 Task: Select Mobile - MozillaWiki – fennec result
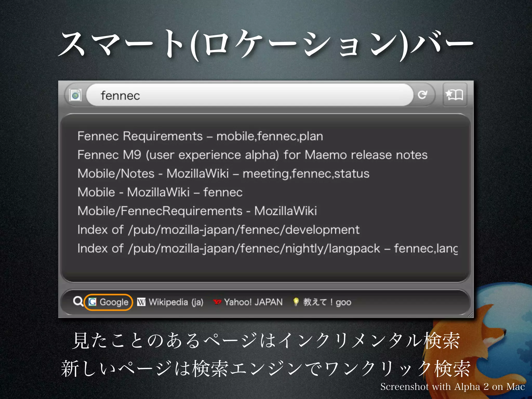tap(160, 192)
